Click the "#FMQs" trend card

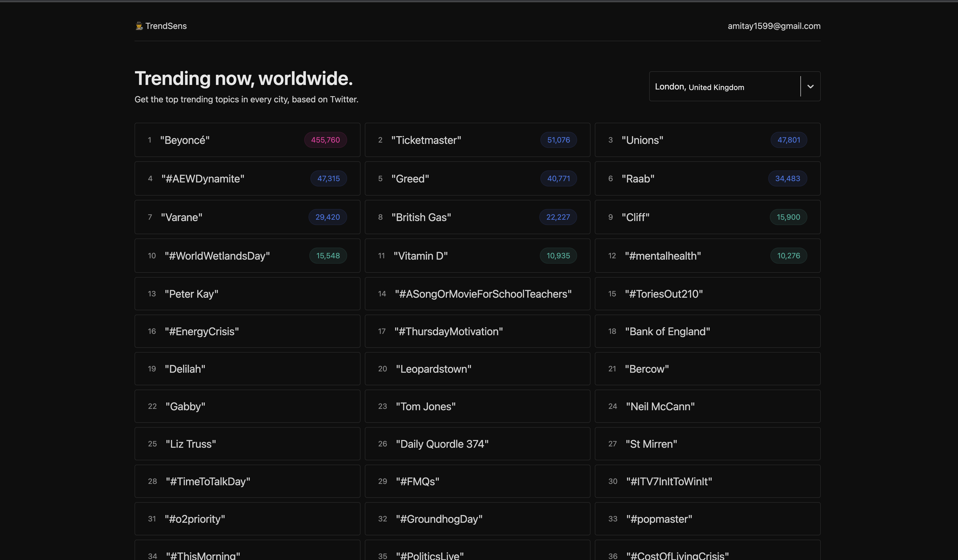point(477,481)
